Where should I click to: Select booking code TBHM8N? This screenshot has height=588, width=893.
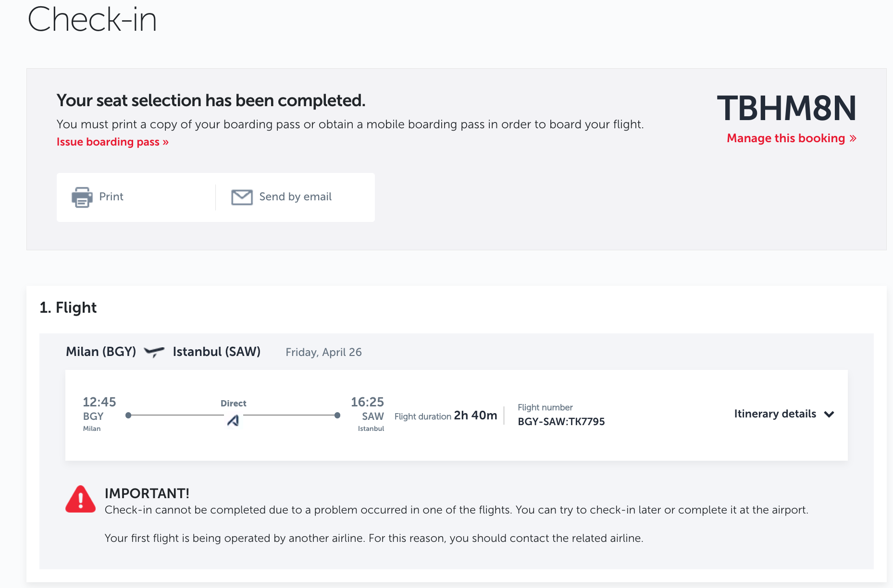tap(786, 108)
